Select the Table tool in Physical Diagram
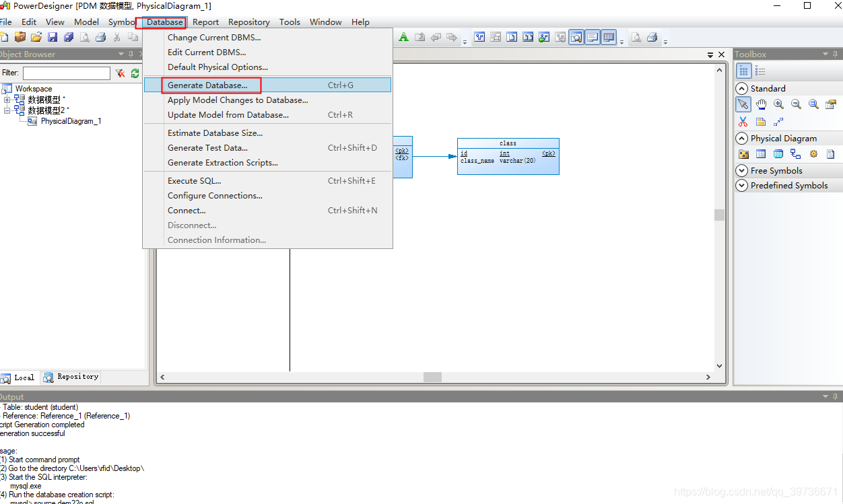 tap(761, 154)
